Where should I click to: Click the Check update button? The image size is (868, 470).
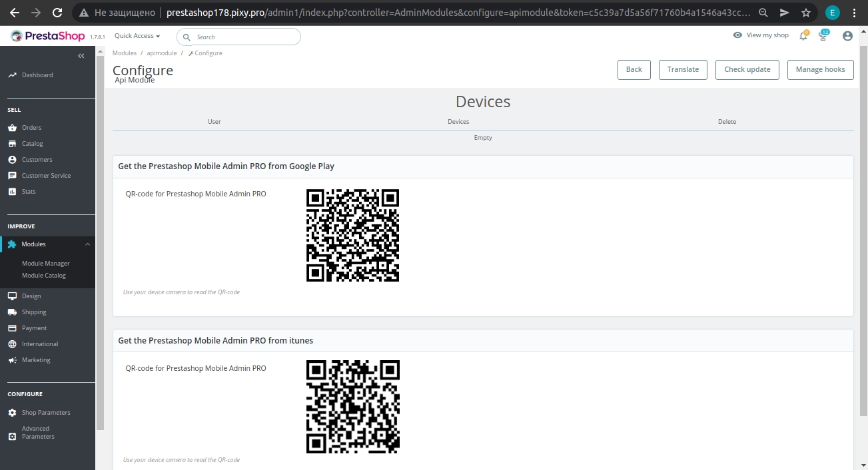point(747,69)
